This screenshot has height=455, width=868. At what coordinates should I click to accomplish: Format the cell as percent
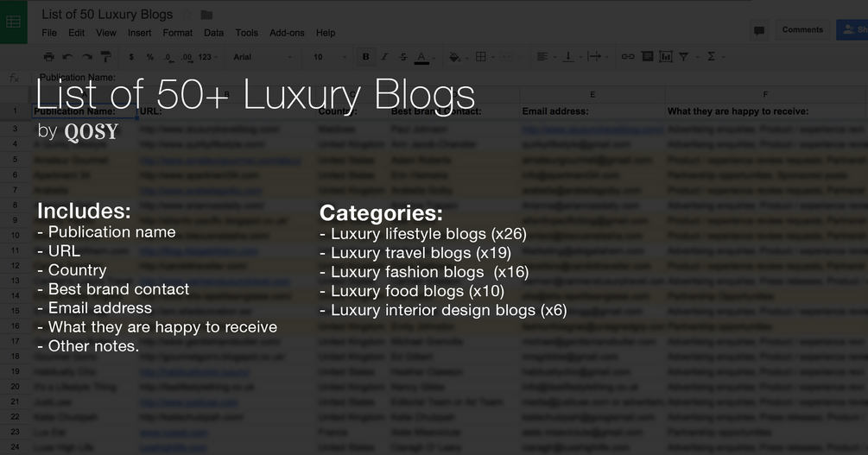coord(150,56)
